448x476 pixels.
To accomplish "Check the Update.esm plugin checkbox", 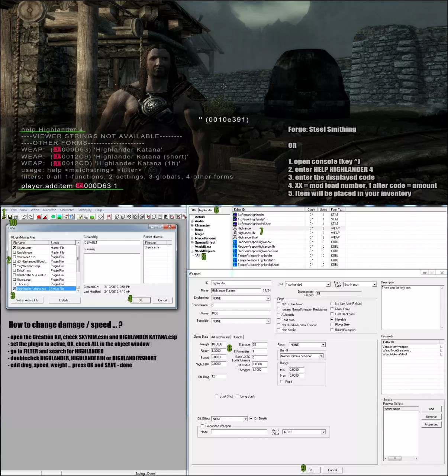I will [14, 252].
